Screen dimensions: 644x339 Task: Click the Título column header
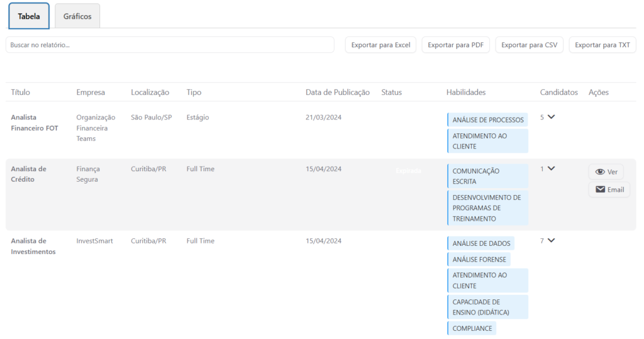point(20,92)
